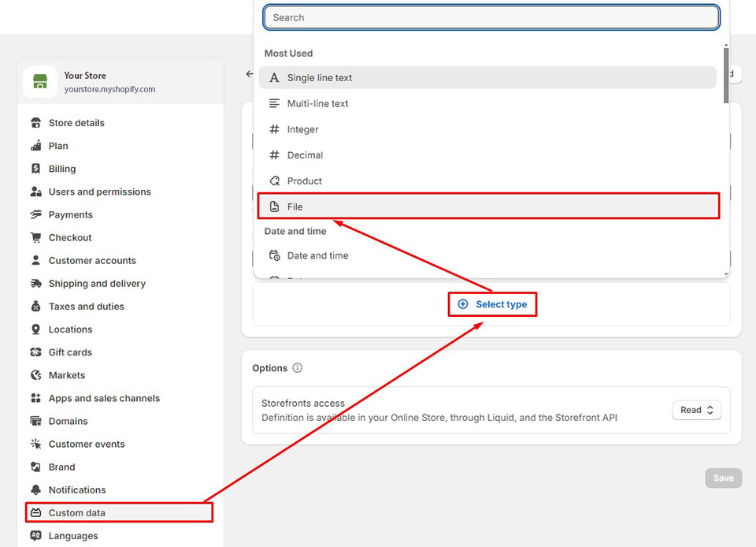Viewport: 756px width, 547px height.
Task: Choose Integer type
Action: click(x=487, y=129)
